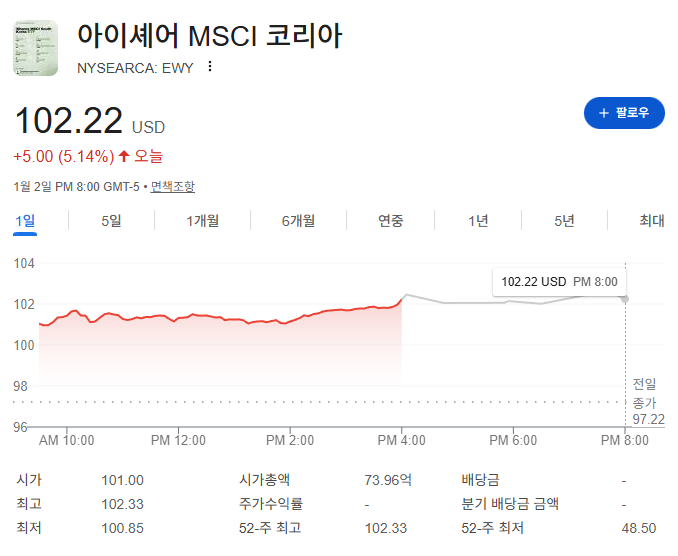Select the 1일 time range tab

25,221
